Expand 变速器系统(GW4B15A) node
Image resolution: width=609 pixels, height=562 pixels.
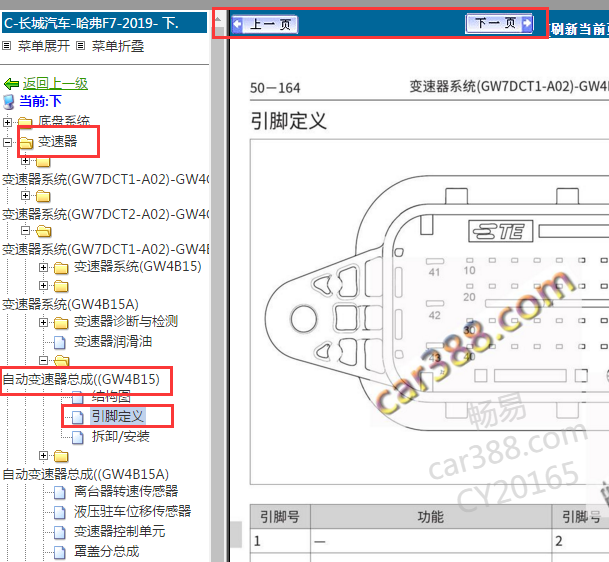[x=43, y=285]
